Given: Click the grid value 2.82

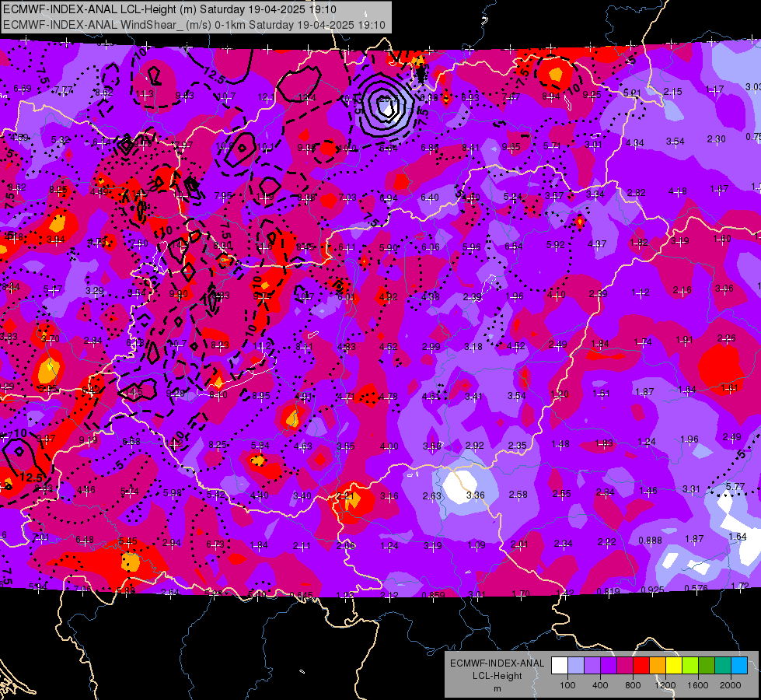Looking at the screenshot, I should click(636, 193).
